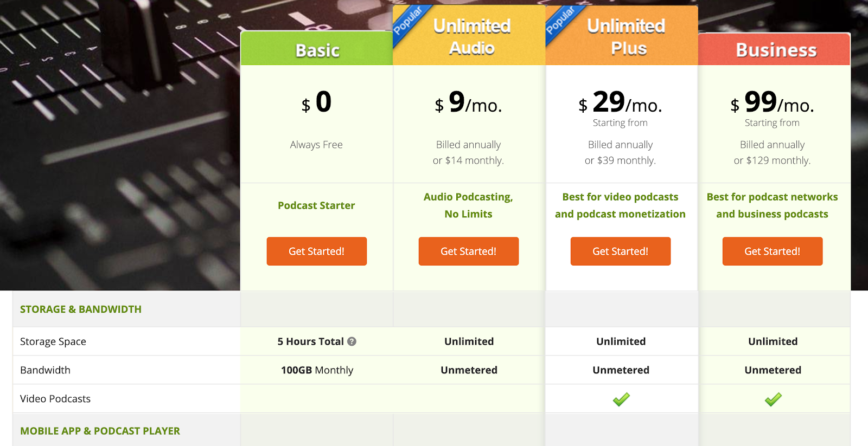This screenshot has height=446, width=868.
Task: Click the help icon next to 5 Hours Total
Action: [352, 341]
